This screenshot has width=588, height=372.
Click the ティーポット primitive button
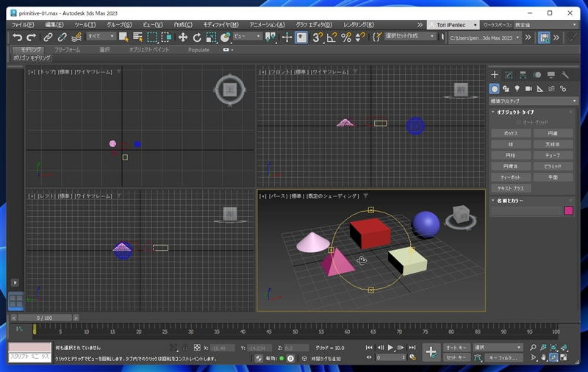coord(511,177)
